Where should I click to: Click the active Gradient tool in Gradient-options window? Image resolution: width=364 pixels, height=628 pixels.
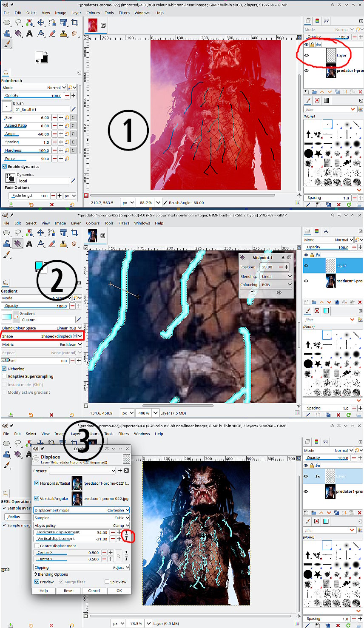[18, 244]
